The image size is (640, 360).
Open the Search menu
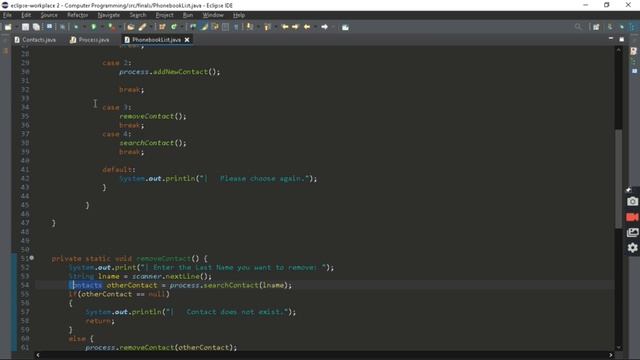coord(138,15)
